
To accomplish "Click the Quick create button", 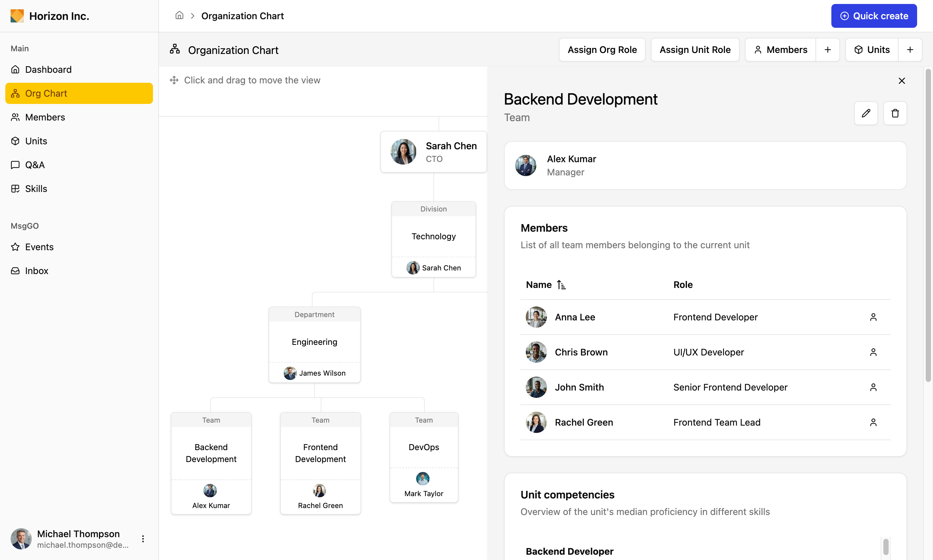I will coord(874,16).
